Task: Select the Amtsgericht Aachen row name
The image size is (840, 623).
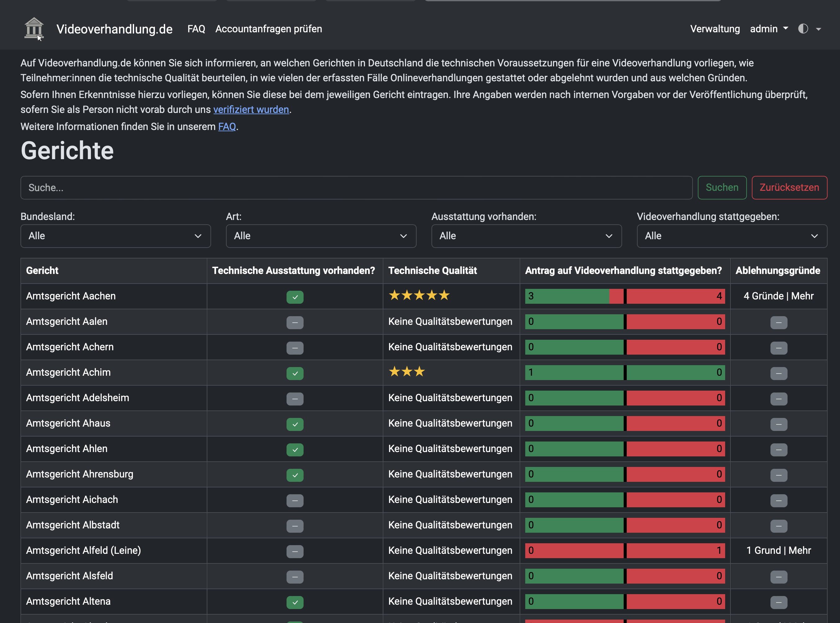Action: click(71, 296)
